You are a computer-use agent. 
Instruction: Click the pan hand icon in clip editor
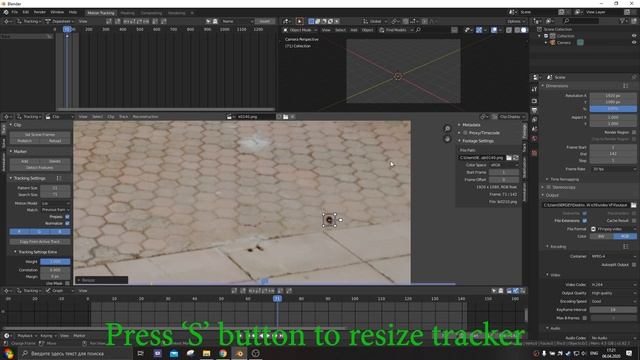447,139
